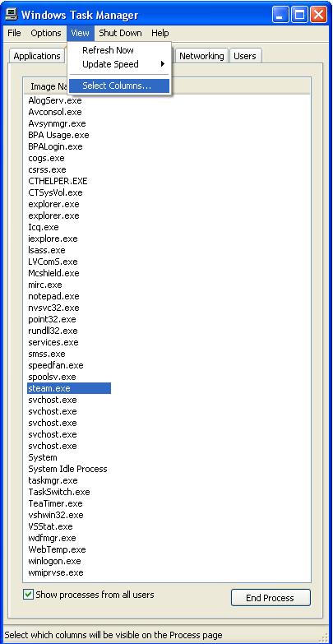Open the Options menu
Viewport: 333px width, 644px height.
coord(46,33)
